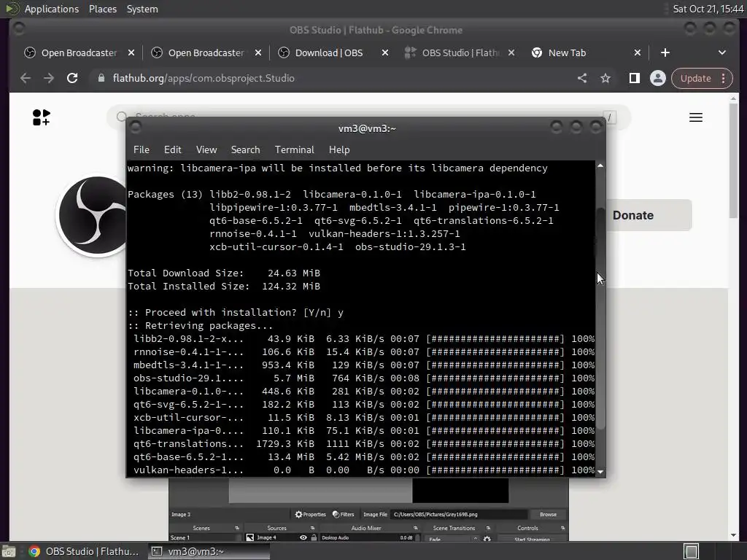Click Start Streaming in OBS screenshot
The image size is (747, 560).
[x=532, y=539]
